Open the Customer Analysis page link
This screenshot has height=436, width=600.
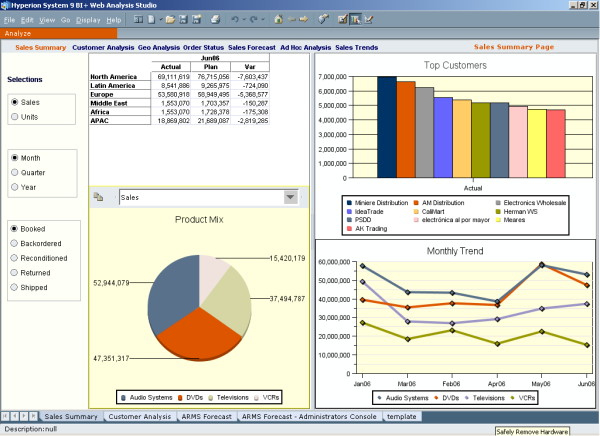pyautogui.click(x=103, y=47)
